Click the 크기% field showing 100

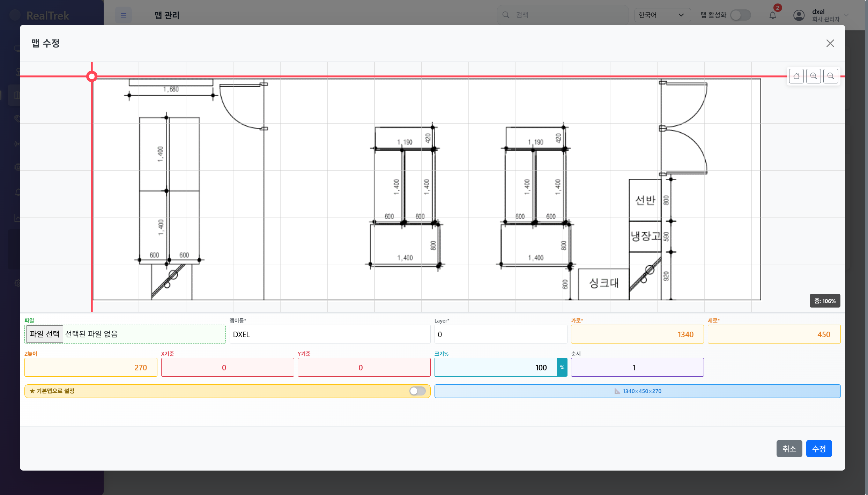point(496,368)
